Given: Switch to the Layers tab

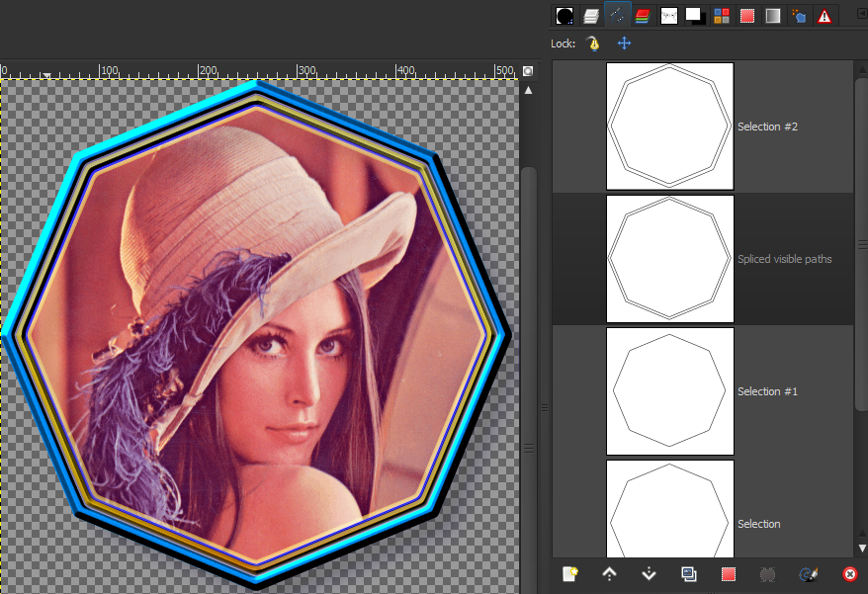Looking at the screenshot, I should pyautogui.click(x=590, y=16).
